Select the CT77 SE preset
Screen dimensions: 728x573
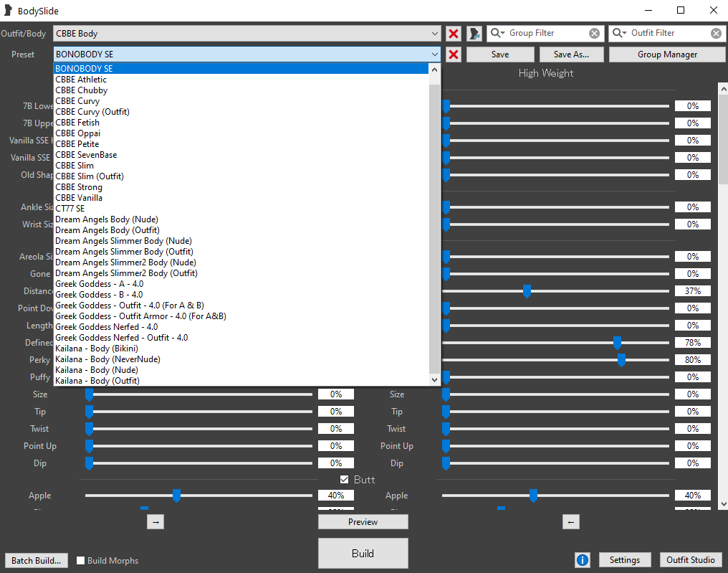pyautogui.click(x=241, y=208)
